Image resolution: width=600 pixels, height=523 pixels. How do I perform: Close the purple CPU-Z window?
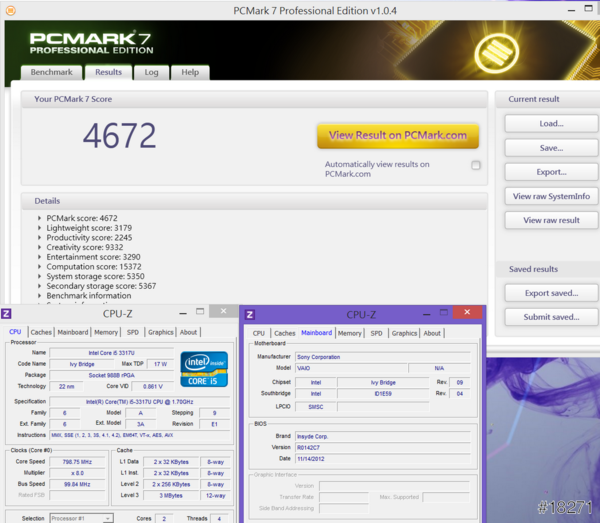471,314
